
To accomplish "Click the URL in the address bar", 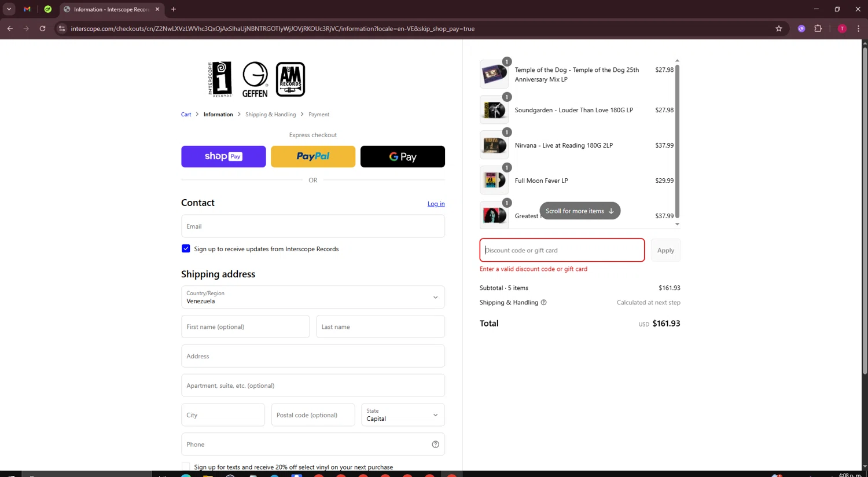I will pos(273,28).
